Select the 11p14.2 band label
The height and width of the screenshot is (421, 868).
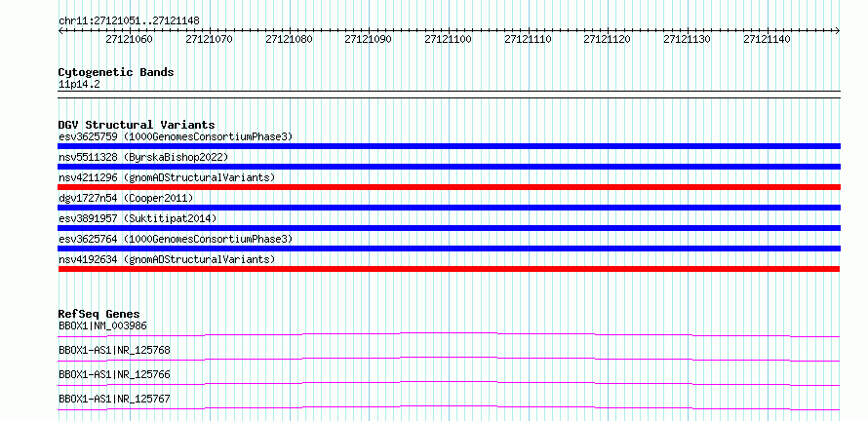[79, 85]
